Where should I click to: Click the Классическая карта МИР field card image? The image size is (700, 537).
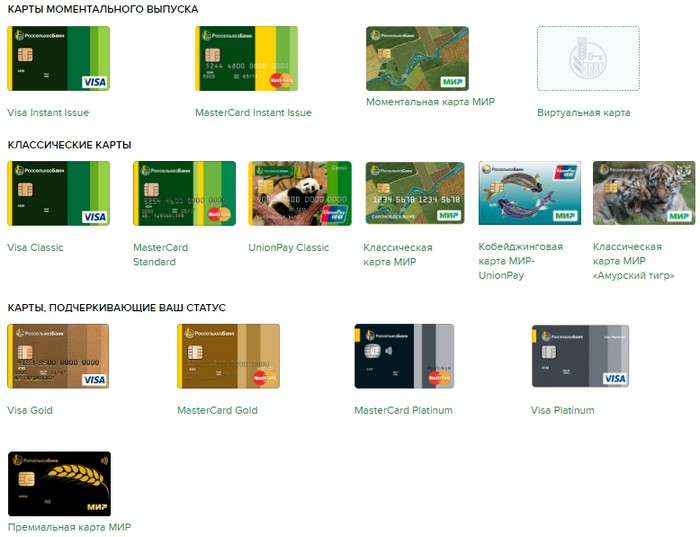tap(415, 193)
